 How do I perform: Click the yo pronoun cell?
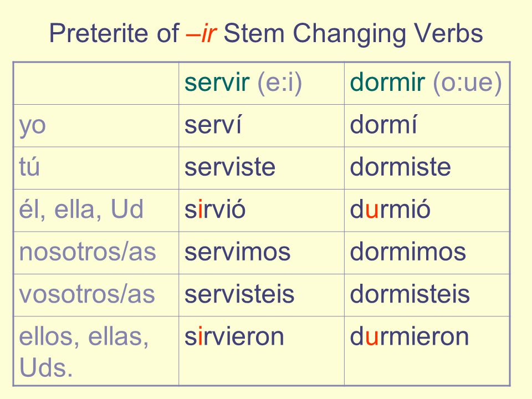(96, 126)
